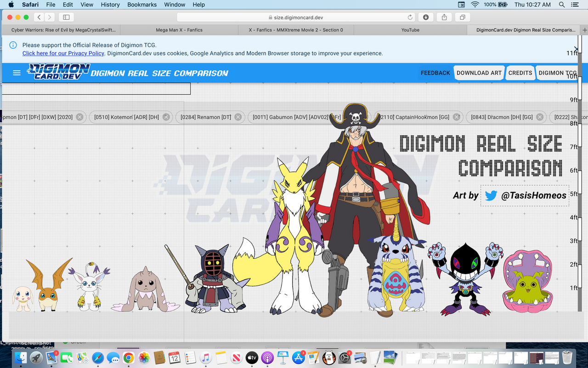Select the Kotemon [ADR] [DH] chip label

click(126, 117)
